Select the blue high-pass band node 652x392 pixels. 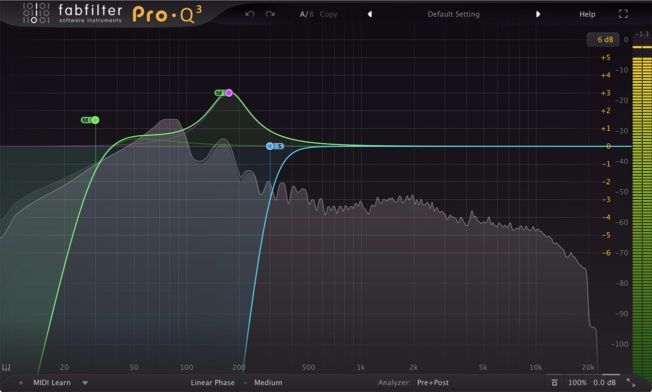[270, 146]
